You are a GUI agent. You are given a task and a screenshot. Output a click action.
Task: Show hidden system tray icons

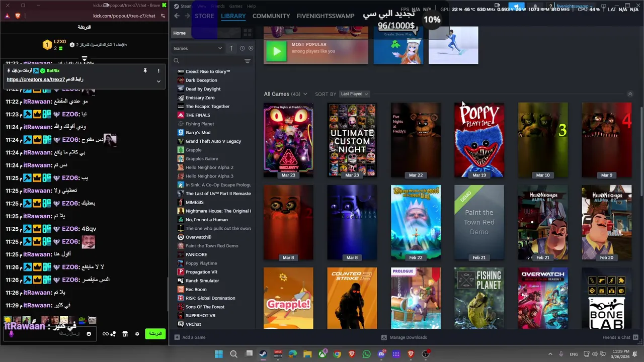click(x=550, y=354)
